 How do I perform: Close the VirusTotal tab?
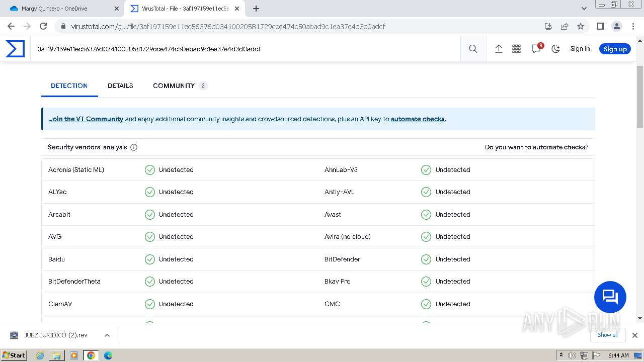pyautogui.click(x=237, y=9)
